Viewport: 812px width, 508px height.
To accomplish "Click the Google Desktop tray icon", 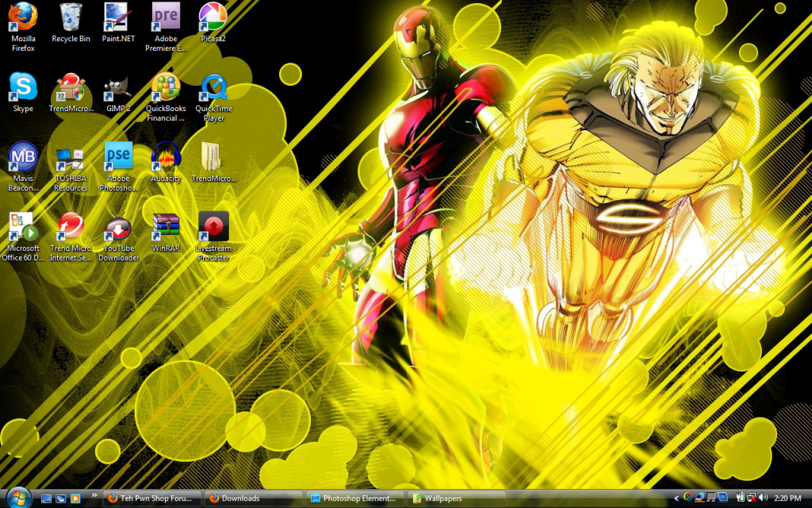I will click(688, 498).
